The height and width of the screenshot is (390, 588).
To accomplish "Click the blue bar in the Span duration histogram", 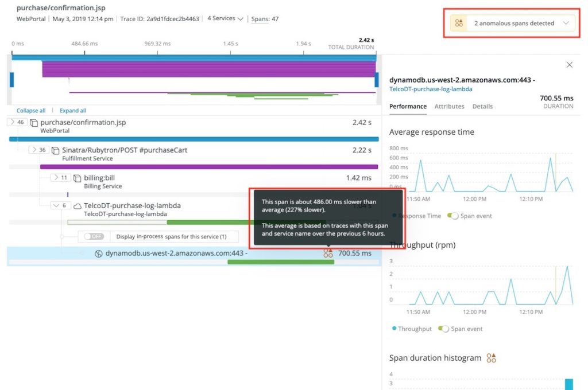I will pos(569,384).
